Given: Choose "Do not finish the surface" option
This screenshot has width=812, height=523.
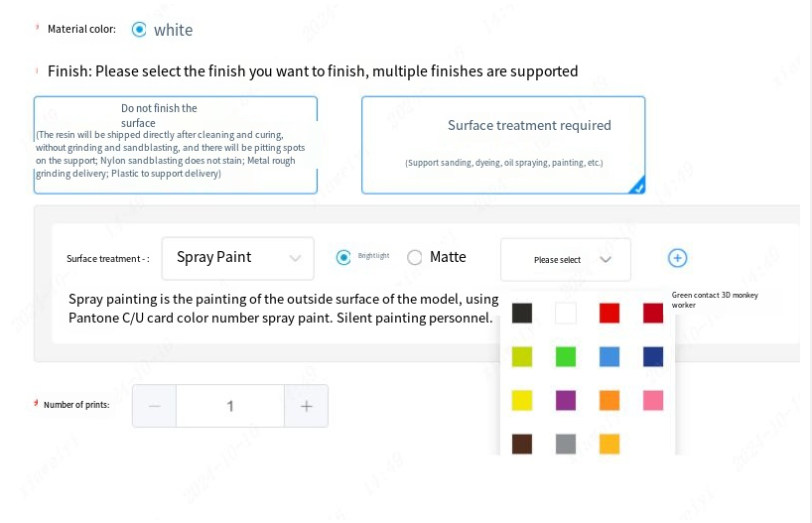Looking at the screenshot, I should coord(175,145).
